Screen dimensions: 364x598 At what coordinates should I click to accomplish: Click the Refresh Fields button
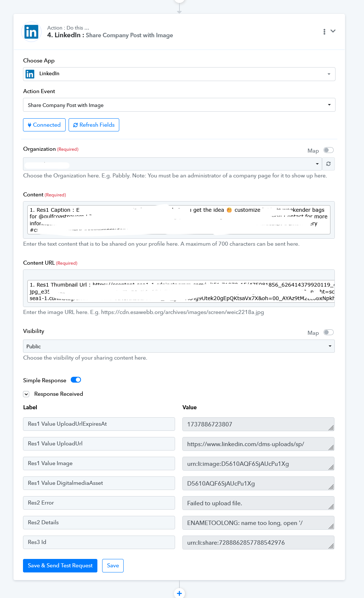pos(94,125)
